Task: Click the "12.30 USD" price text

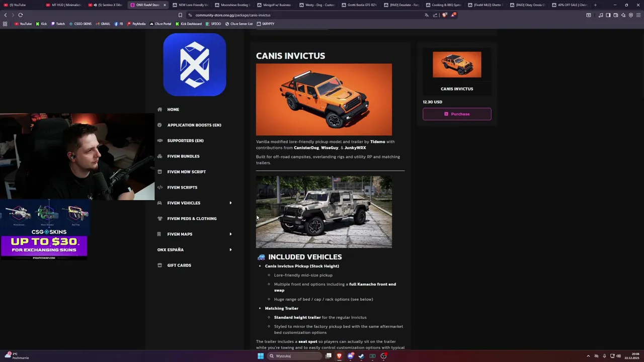Action: (x=433, y=102)
